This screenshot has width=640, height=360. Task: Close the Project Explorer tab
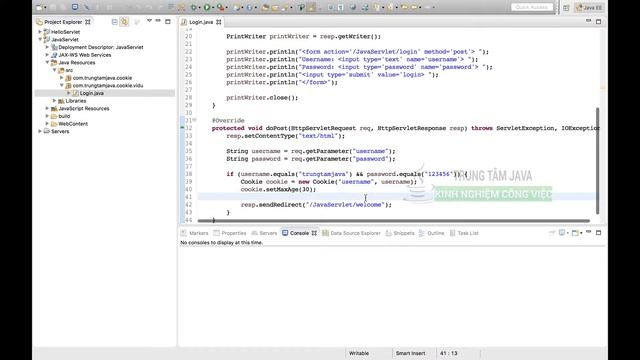pos(88,22)
